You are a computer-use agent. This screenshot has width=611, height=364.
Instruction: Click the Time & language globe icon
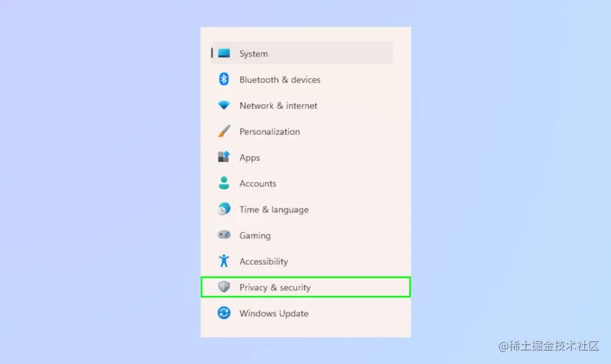pyautogui.click(x=224, y=209)
